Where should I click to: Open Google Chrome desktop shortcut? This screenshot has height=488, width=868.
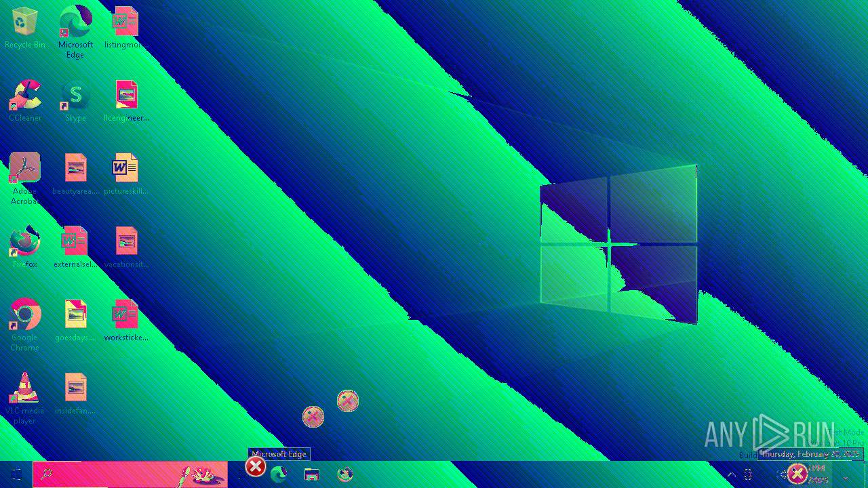(24, 325)
